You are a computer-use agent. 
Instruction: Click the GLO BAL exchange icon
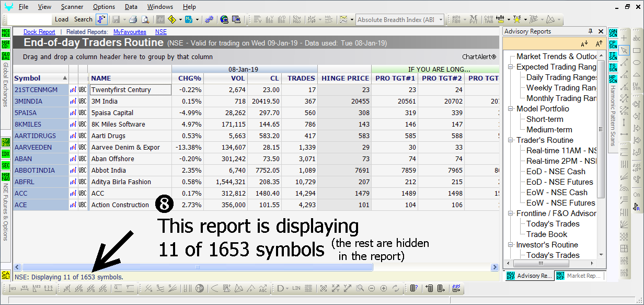6,56
